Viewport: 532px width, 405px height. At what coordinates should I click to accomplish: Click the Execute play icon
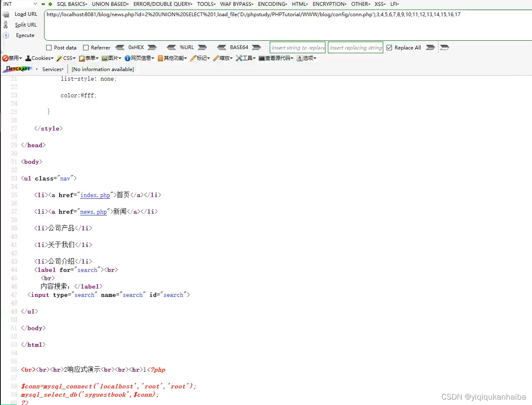[x=6, y=35]
